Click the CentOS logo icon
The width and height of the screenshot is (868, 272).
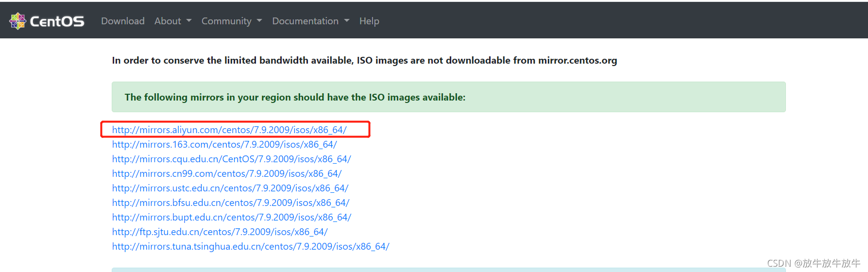(x=17, y=21)
